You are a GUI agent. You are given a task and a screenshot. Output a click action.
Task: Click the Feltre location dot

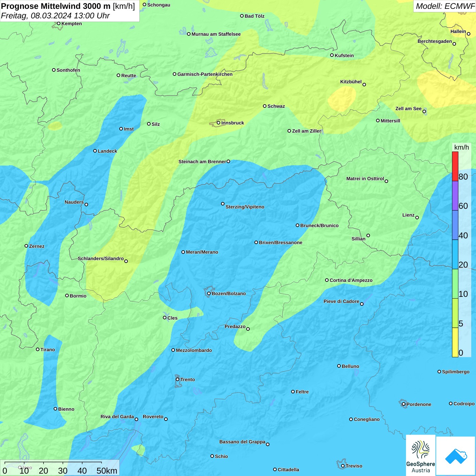(293, 392)
